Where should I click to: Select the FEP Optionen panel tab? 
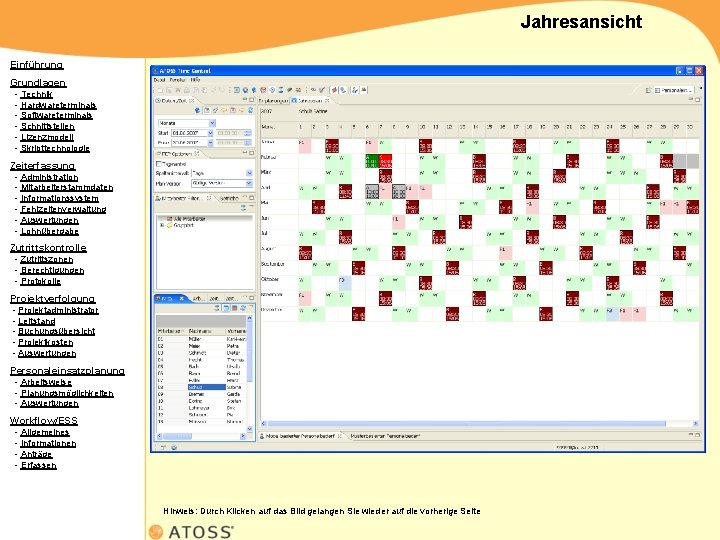pyautogui.click(x=177, y=154)
